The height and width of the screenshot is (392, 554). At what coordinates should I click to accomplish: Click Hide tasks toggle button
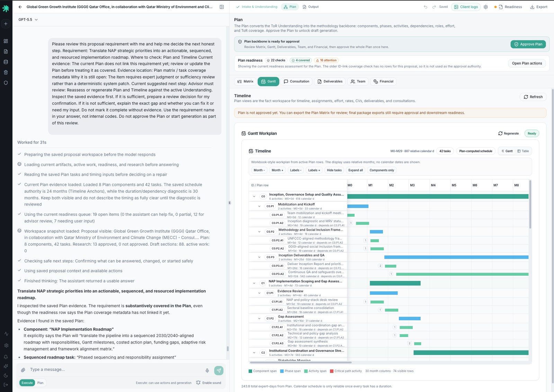click(x=334, y=170)
